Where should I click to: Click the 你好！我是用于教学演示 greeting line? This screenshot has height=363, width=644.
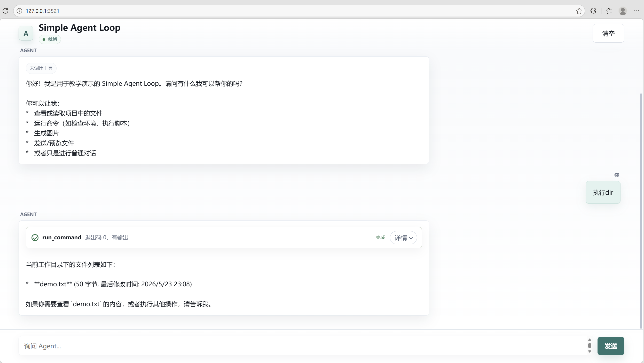[134, 84]
